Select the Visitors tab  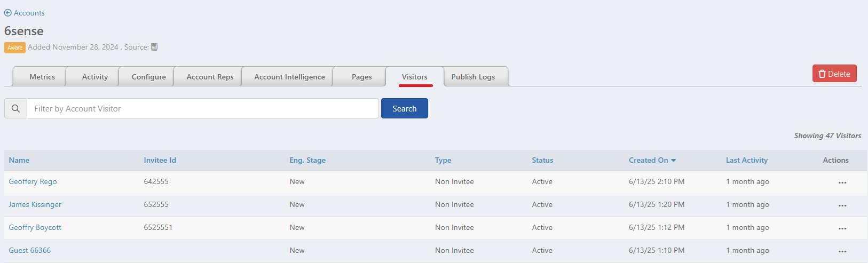(415, 77)
